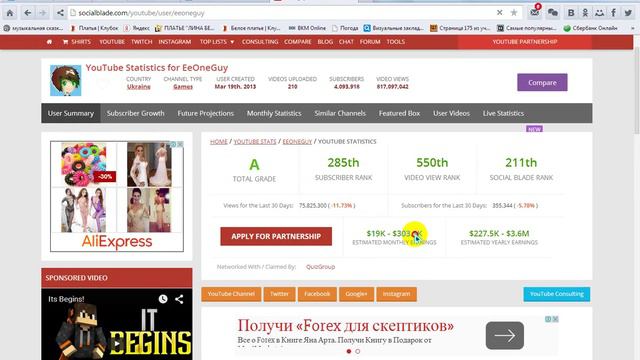Click the watch later clock icon on video
This screenshot has width=640, height=360.
pyautogui.click(x=163, y=299)
